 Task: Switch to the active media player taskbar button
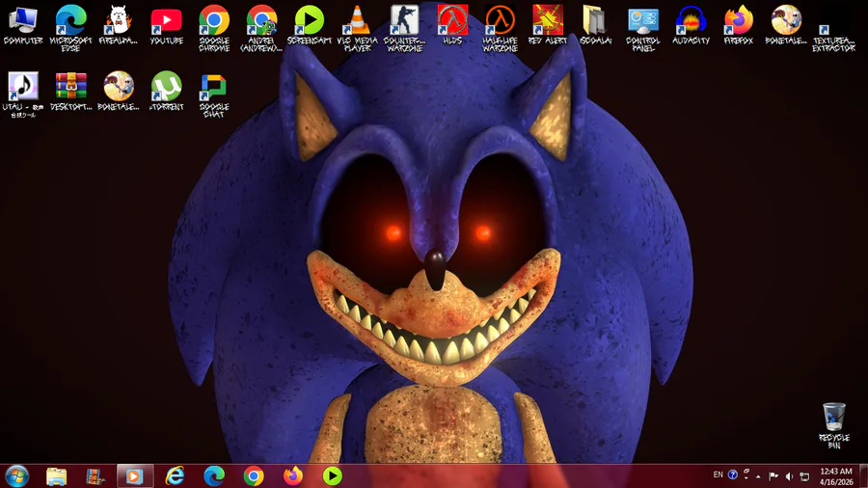pyautogui.click(x=134, y=476)
